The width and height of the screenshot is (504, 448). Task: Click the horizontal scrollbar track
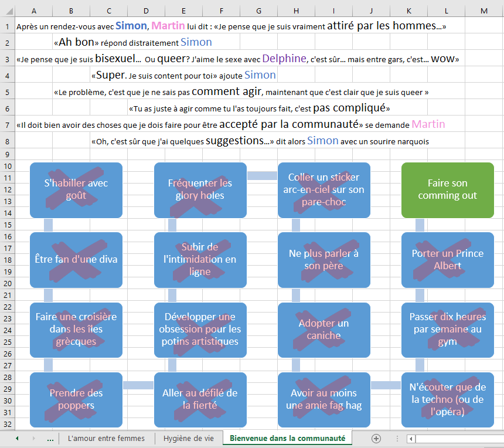457,438
